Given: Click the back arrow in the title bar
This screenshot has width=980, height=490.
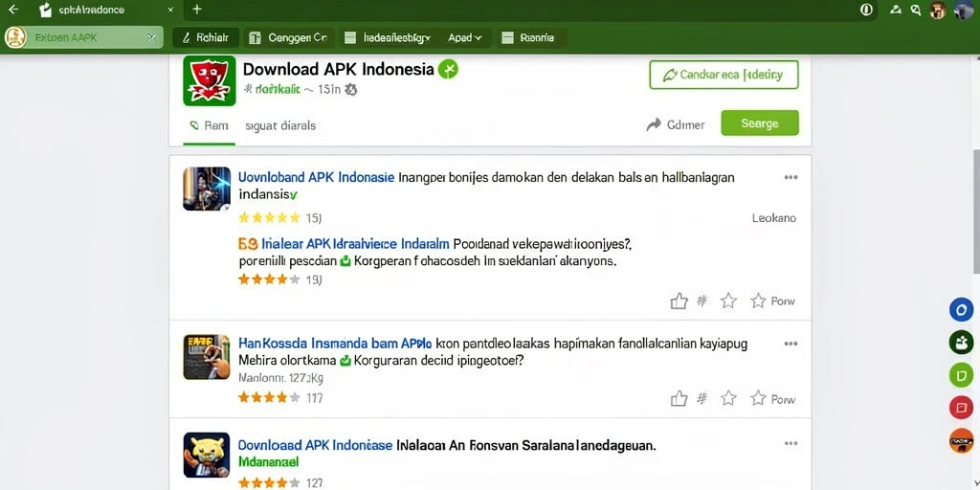Looking at the screenshot, I should [13, 10].
